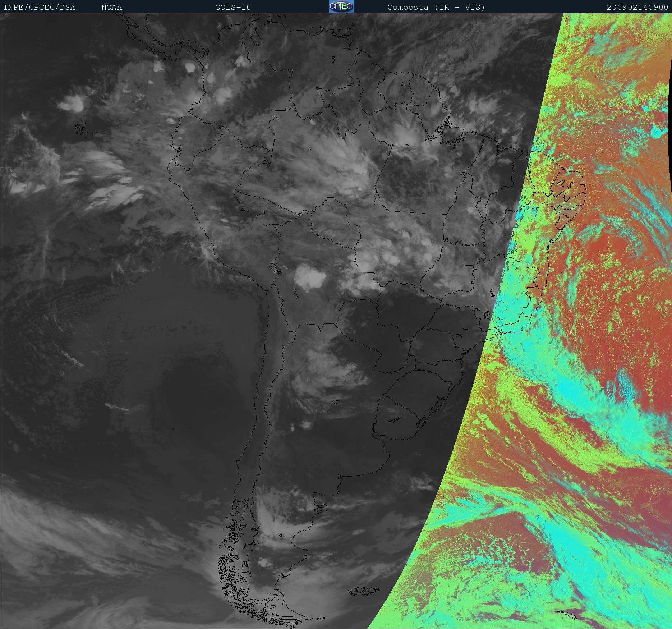The image size is (672, 629).
Task: Click the NOAA label in the header
Action: pos(111,7)
